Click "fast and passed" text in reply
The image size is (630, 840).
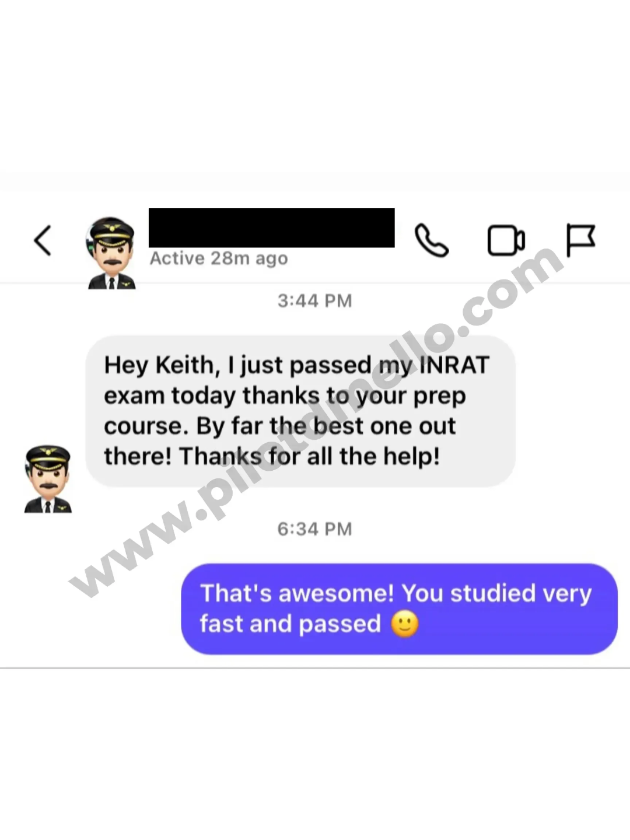pos(290,624)
